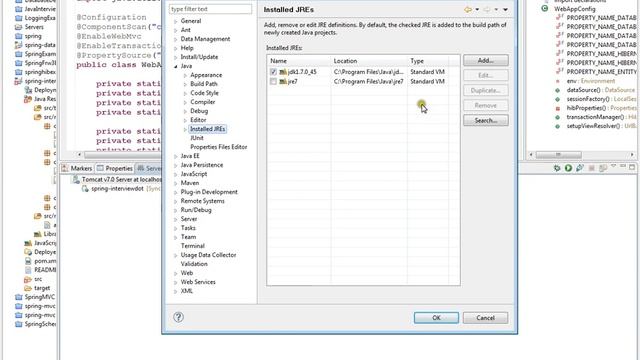Open the back history dropdown arrow
This screenshot has width=640, height=360.
coord(477,10)
